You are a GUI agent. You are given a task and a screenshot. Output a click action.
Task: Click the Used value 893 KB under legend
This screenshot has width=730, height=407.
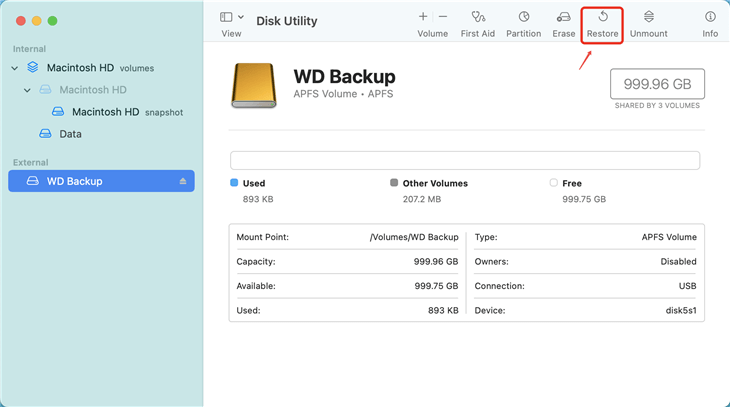pyautogui.click(x=258, y=199)
